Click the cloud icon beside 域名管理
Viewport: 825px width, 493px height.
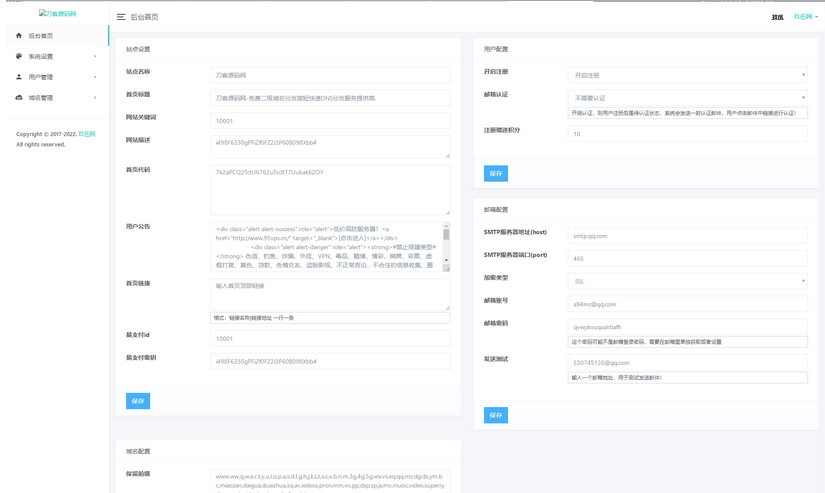point(19,98)
